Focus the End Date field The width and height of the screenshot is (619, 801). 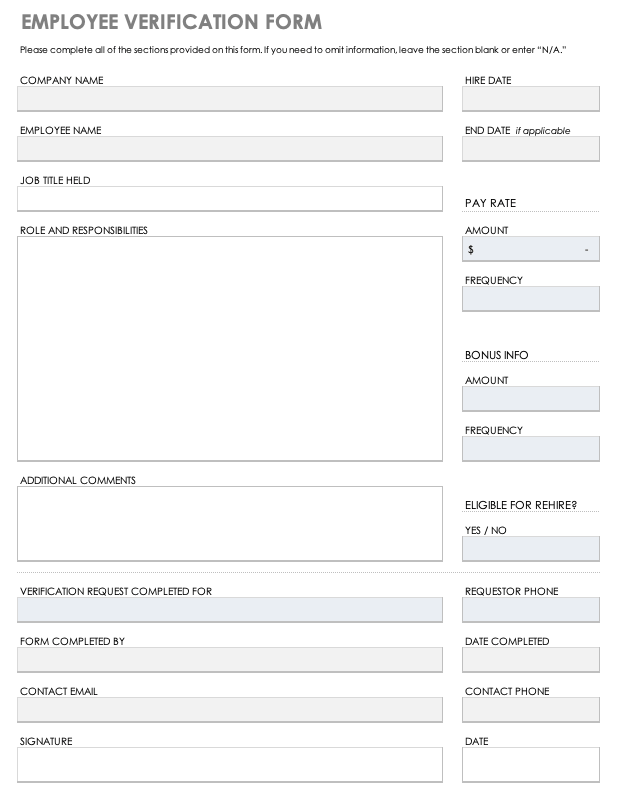pyautogui.click(x=530, y=148)
